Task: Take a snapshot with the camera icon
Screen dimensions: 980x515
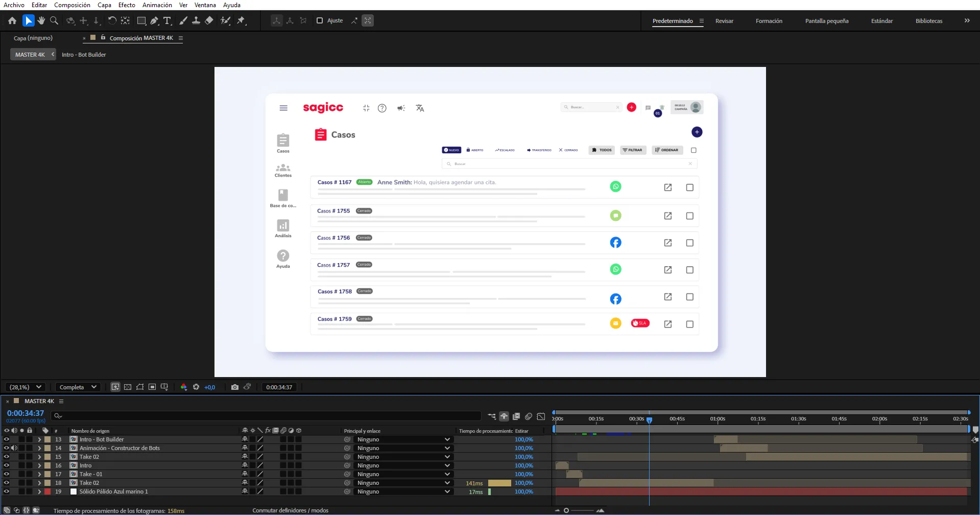Action: click(x=235, y=387)
